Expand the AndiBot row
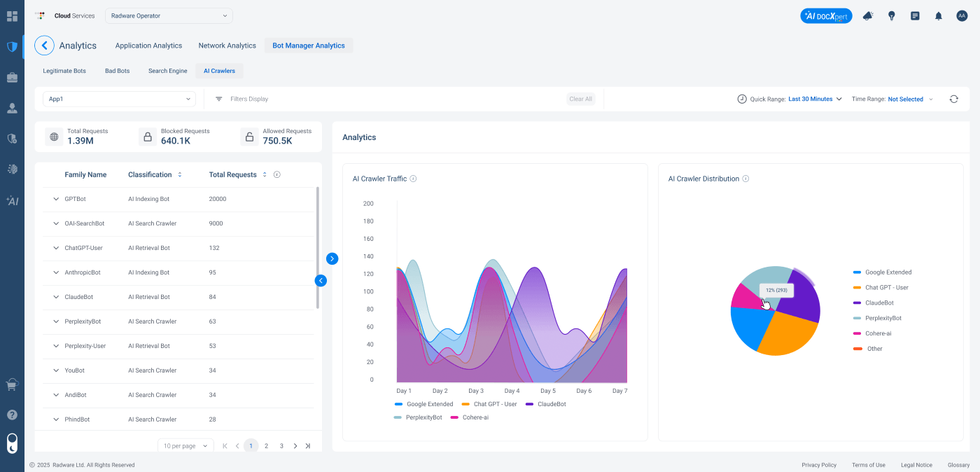Viewport: 980px width, 472px height. pos(57,395)
